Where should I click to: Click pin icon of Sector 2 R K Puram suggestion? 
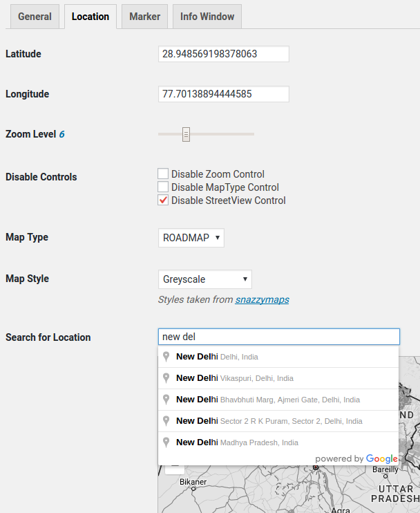click(166, 421)
